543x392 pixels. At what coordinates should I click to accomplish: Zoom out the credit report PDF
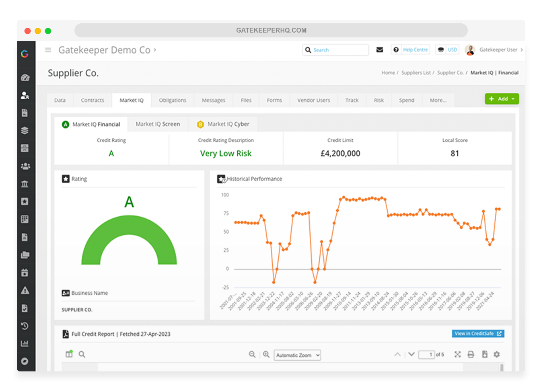click(x=252, y=354)
